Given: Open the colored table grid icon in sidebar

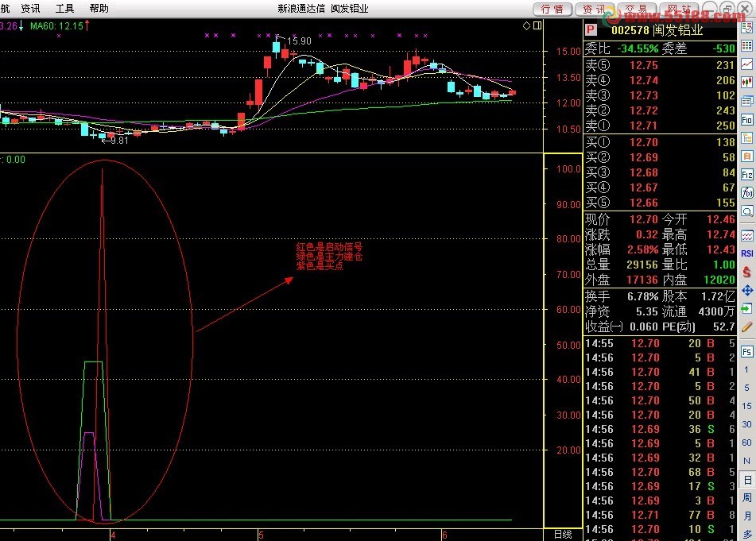Looking at the screenshot, I should click(x=746, y=46).
